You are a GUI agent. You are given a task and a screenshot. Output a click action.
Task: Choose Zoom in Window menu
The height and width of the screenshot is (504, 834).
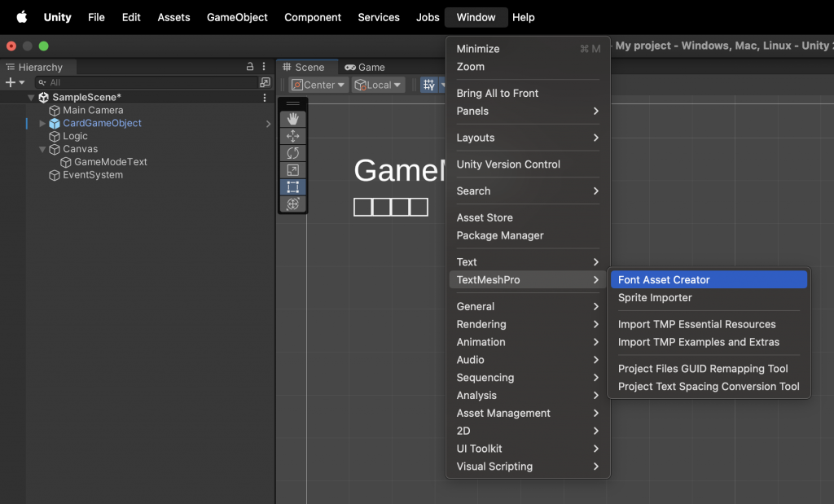[x=528, y=67]
